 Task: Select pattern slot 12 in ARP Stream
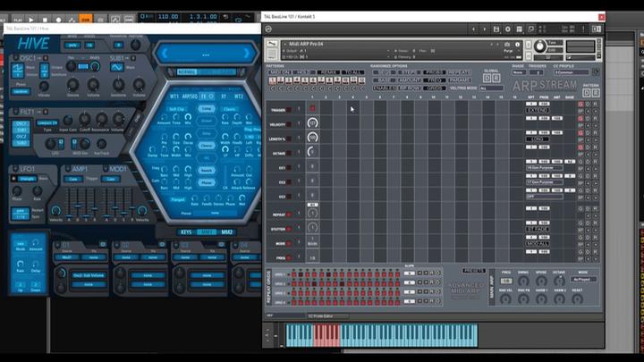click(361, 80)
